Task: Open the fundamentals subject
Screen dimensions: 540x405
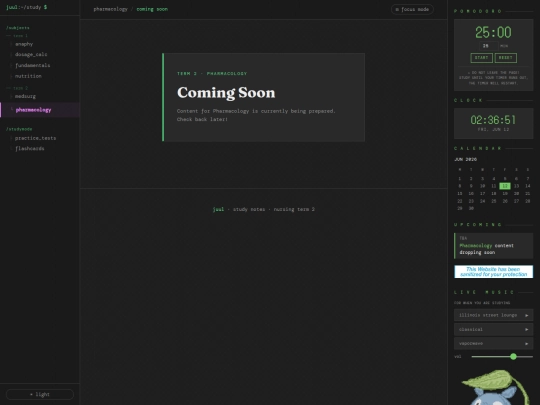Action: (x=32, y=65)
